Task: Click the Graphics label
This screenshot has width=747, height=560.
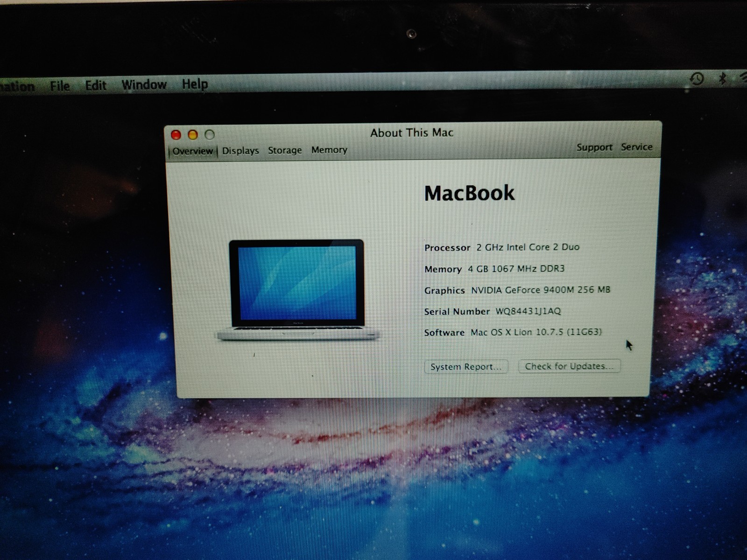Action: click(x=444, y=291)
